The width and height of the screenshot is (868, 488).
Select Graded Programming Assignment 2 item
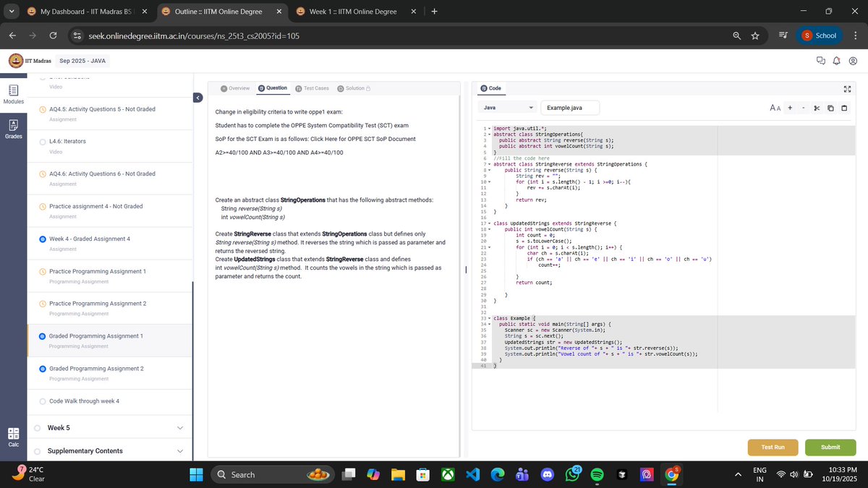coord(111,373)
